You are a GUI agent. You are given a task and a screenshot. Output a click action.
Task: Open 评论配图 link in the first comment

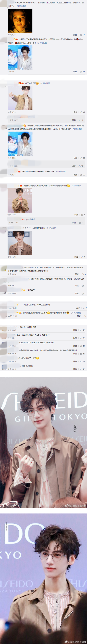(22, 6)
